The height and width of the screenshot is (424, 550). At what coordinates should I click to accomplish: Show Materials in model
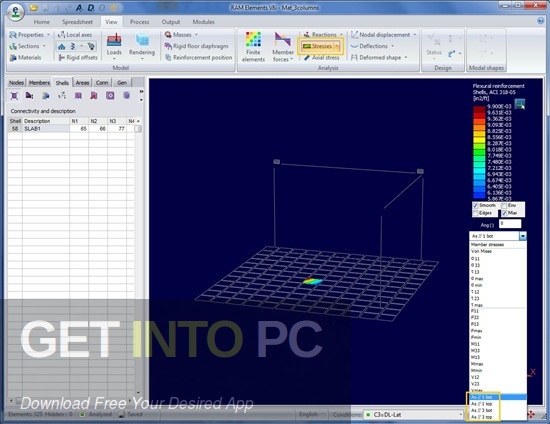coord(25,57)
